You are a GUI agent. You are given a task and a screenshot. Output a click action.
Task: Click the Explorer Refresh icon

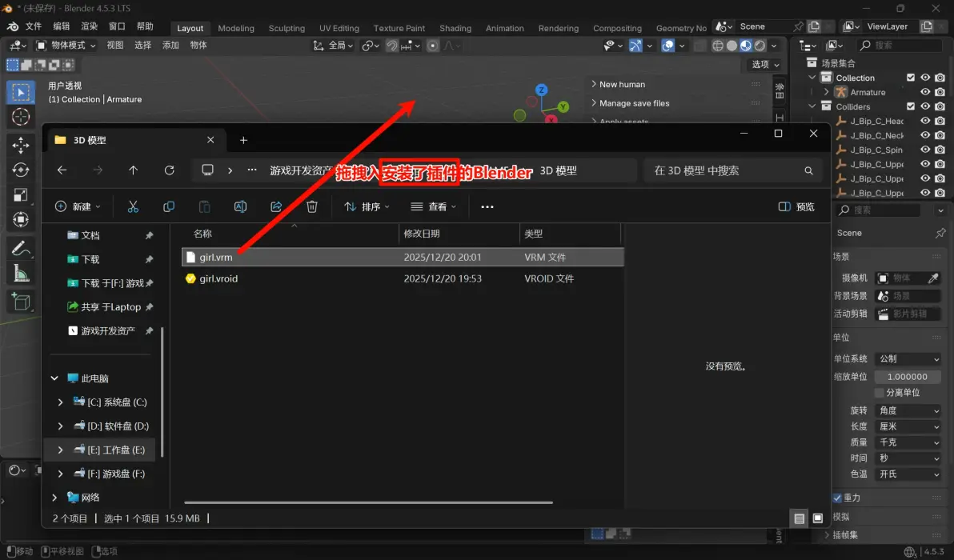click(x=169, y=170)
